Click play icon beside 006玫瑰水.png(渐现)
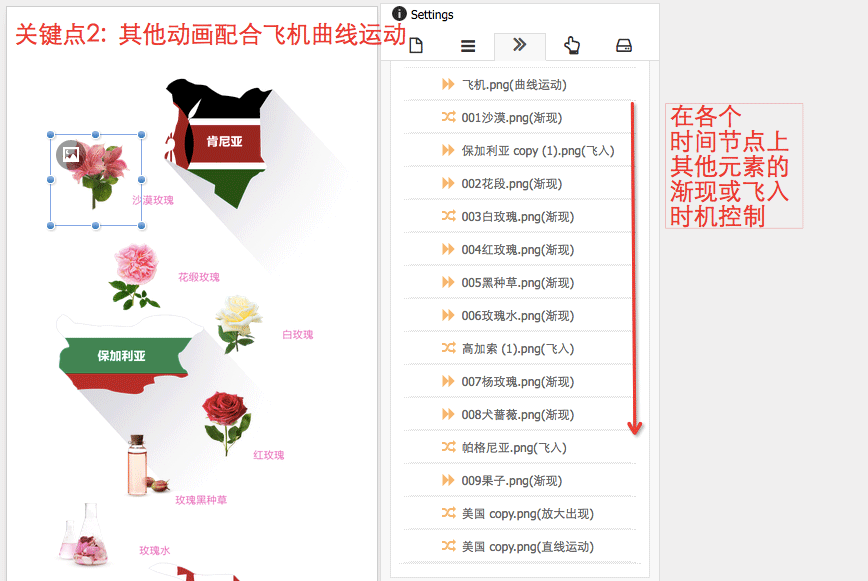Viewport: 868px width, 581px height. pos(448,315)
